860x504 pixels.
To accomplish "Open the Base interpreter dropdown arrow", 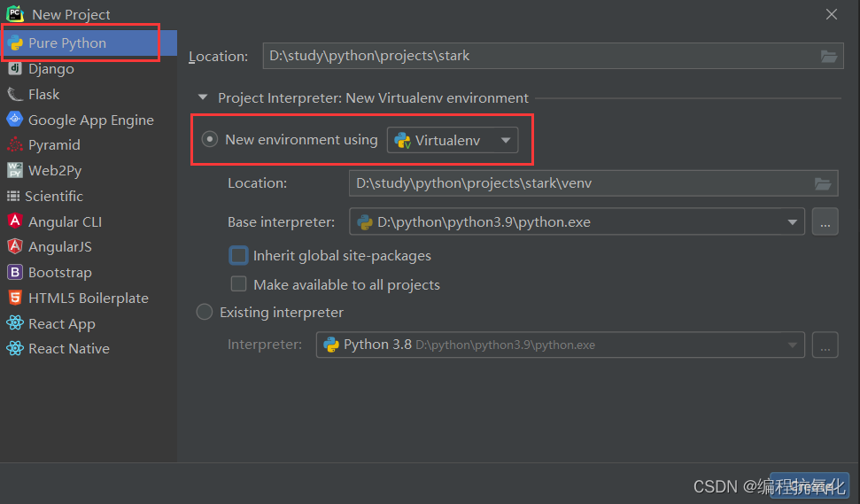I will [x=793, y=222].
